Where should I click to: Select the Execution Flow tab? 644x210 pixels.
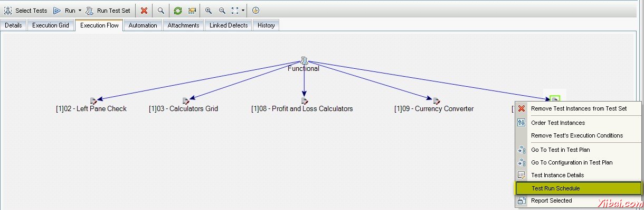click(x=99, y=25)
